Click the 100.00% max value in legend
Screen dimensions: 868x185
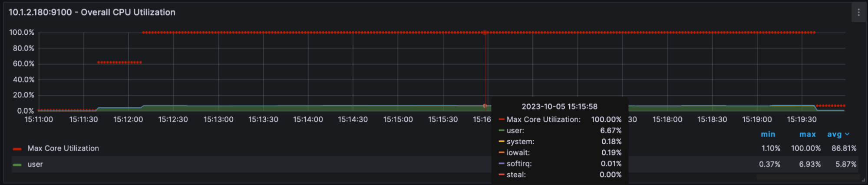point(806,149)
